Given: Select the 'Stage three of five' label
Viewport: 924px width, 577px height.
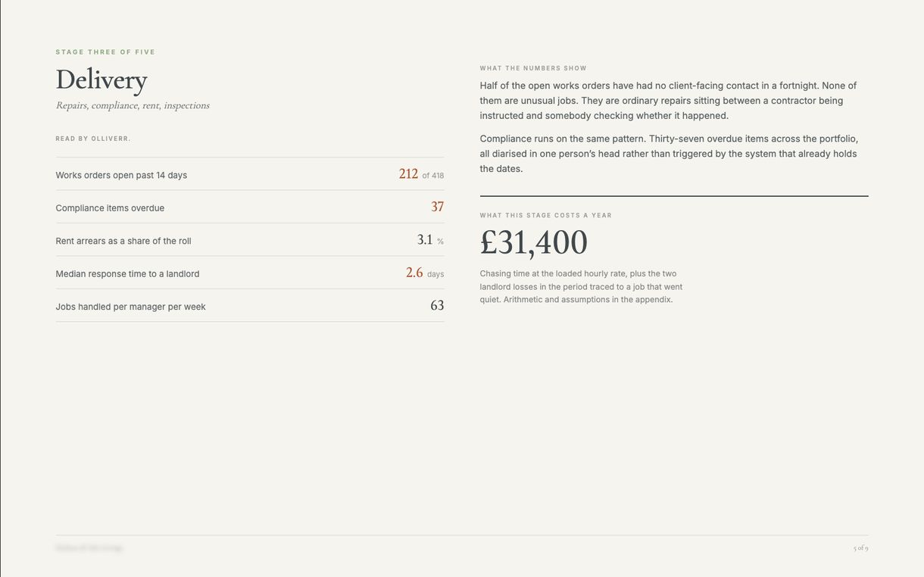Looking at the screenshot, I should coord(105,52).
